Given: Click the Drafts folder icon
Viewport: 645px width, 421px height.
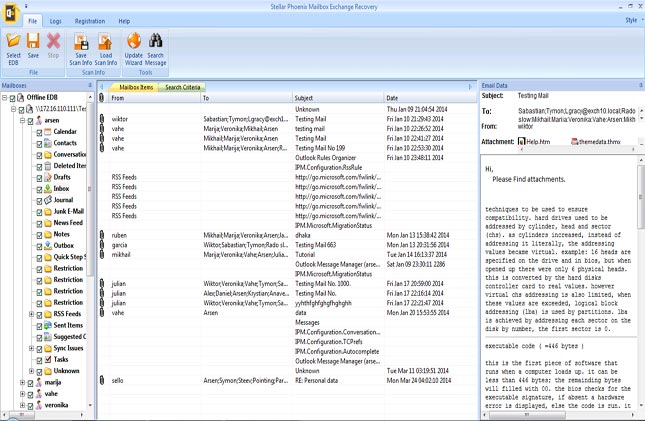Looking at the screenshot, I should point(48,177).
